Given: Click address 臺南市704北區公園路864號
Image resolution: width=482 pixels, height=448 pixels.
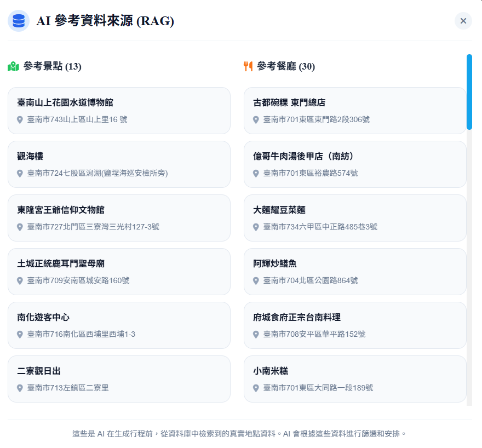Looking at the screenshot, I should coord(311,280).
